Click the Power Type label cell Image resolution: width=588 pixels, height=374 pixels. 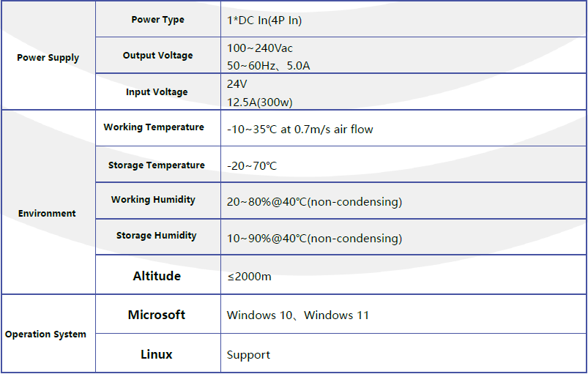point(158,19)
